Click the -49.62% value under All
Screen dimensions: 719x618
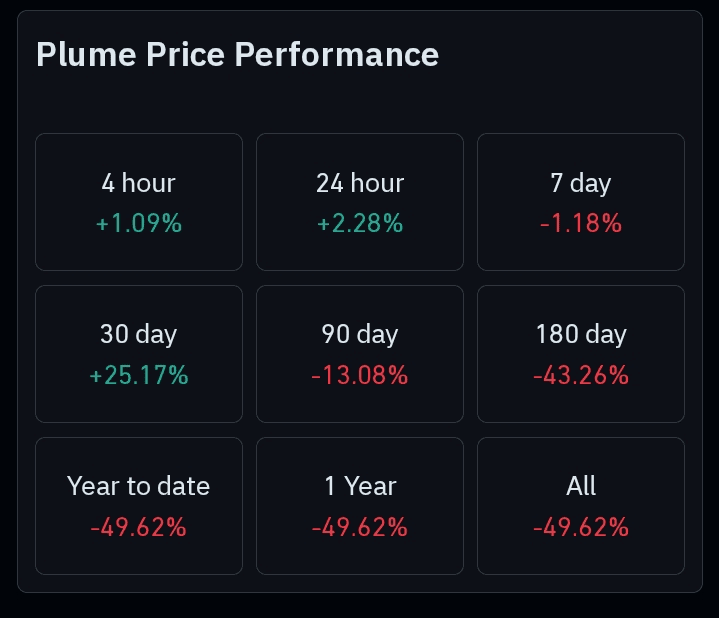581,527
